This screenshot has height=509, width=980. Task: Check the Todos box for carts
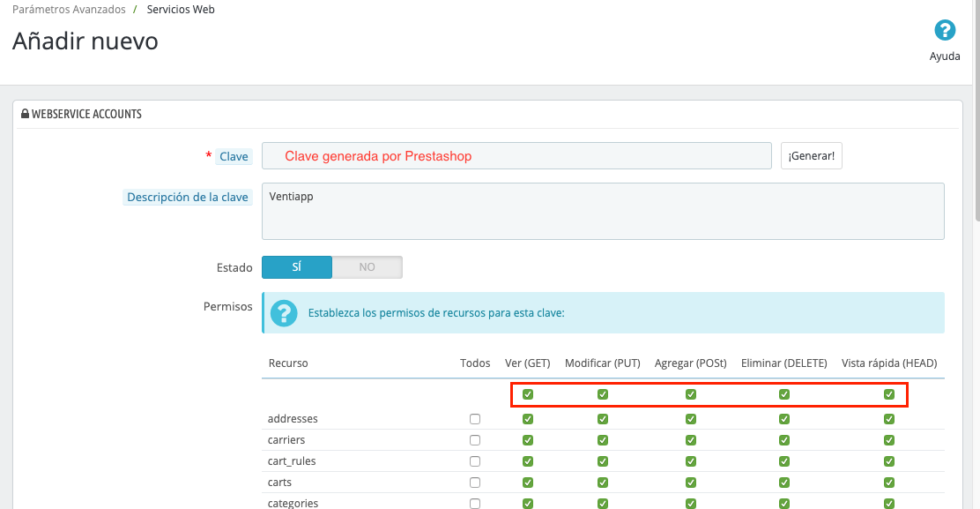tap(475, 483)
